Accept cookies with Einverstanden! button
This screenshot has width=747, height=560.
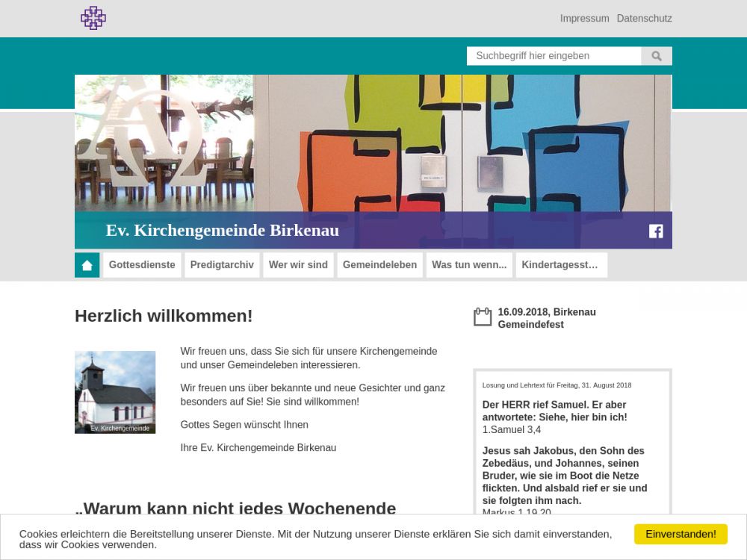pyautogui.click(x=681, y=534)
